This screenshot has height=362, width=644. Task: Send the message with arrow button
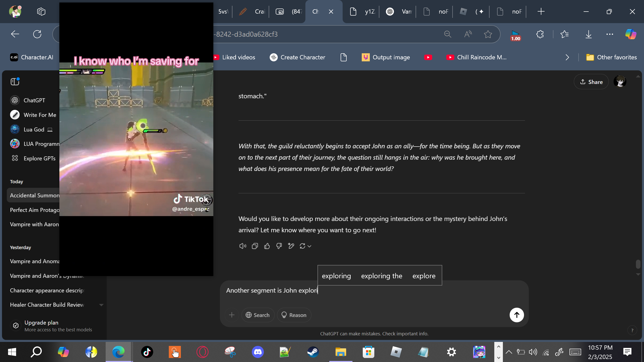[x=517, y=315]
